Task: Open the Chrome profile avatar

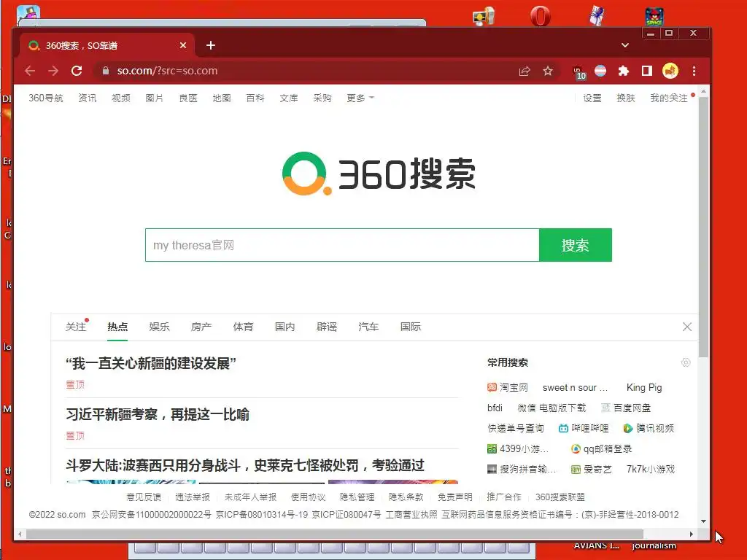Action: pos(670,71)
